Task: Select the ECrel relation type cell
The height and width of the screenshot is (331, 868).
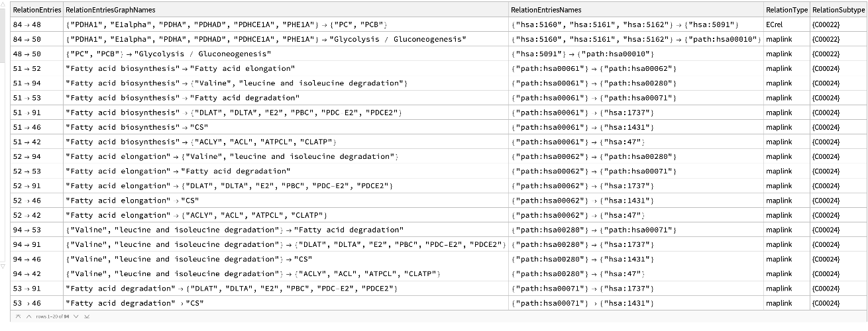Action: point(774,24)
